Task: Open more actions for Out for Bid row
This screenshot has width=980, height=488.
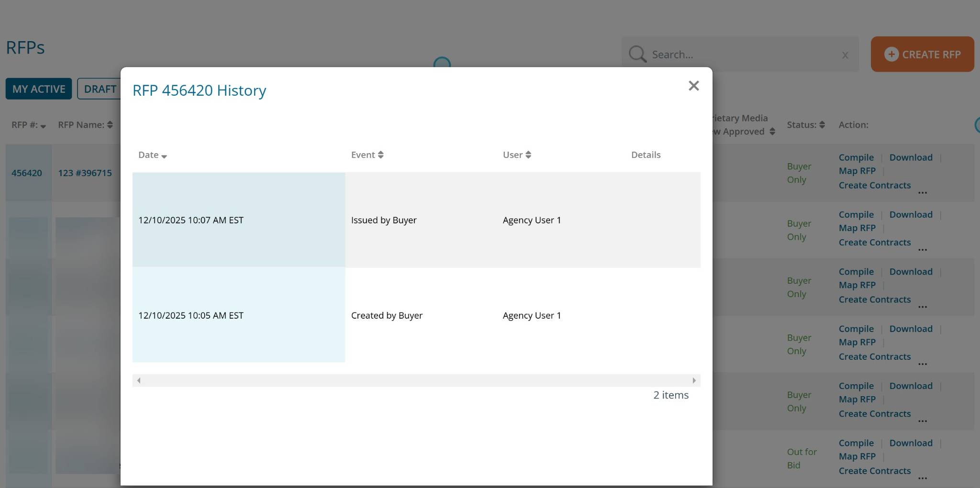Action: click(x=923, y=478)
